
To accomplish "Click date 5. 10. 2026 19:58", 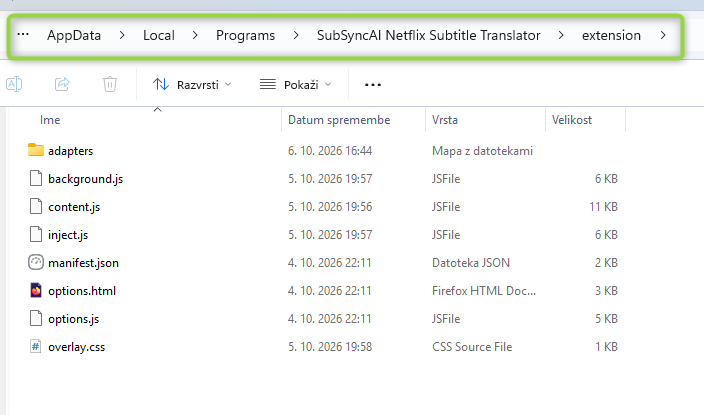I will click(330, 347).
